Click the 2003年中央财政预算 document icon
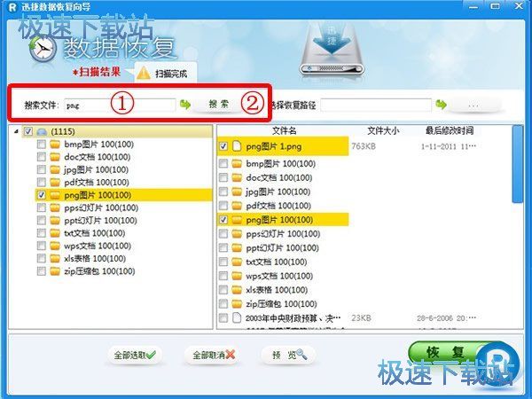The image size is (532, 399). click(x=237, y=318)
